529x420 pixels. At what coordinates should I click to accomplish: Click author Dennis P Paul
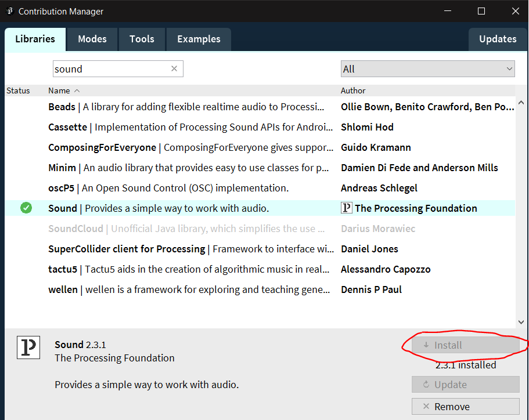point(371,289)
